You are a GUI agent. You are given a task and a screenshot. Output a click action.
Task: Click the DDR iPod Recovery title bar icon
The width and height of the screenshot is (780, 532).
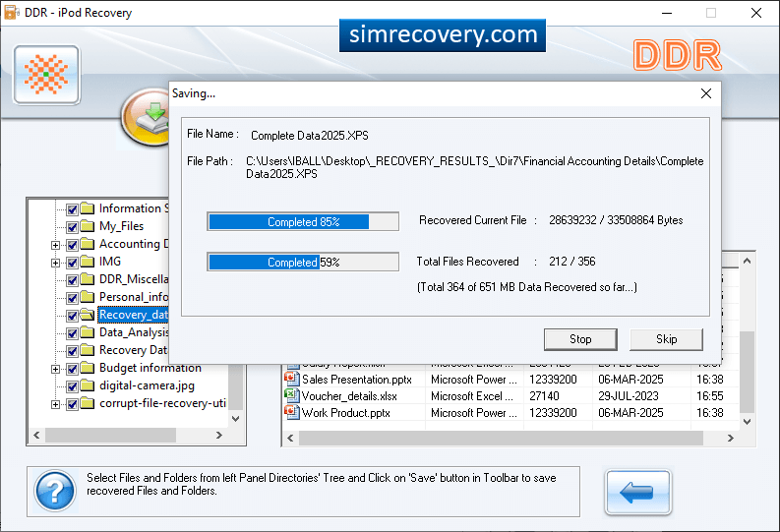click(12, 12)
